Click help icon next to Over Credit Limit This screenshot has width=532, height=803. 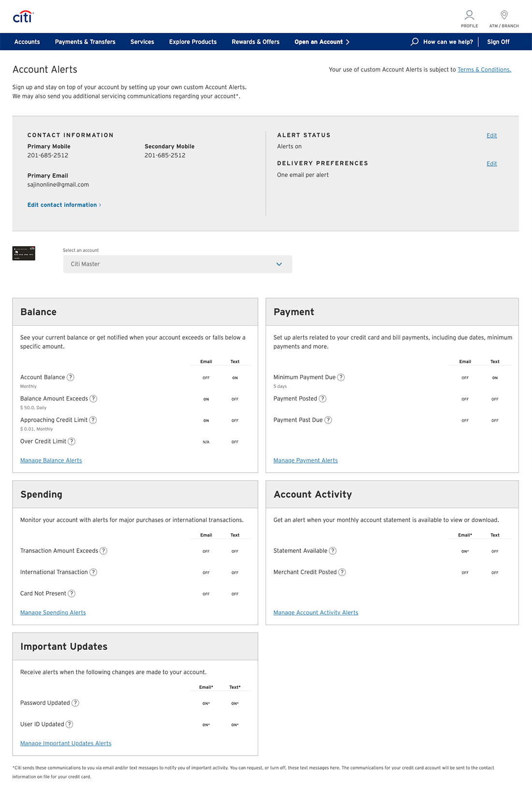pos(72,441)
